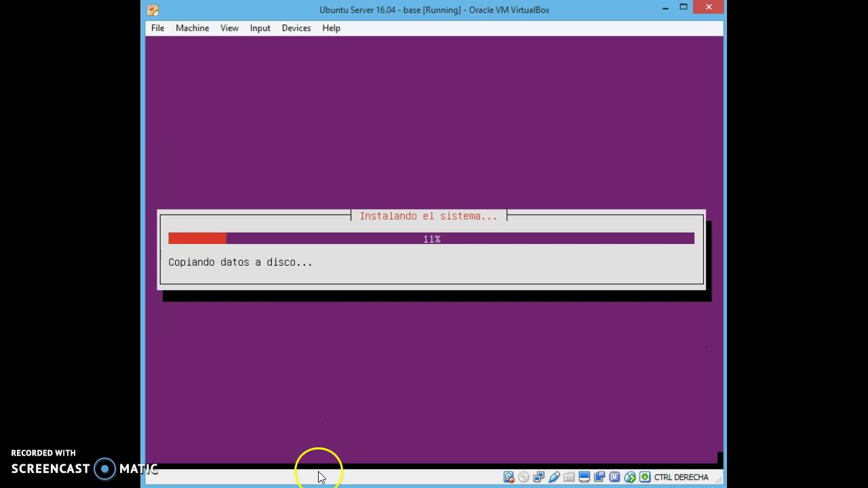Open the Machine menu
Screen dimensions: 868x488
click(x=192, y=28)
